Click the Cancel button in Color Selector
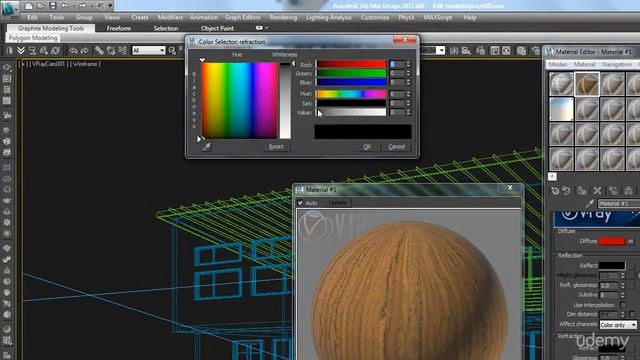The width and height of the screenshot is (640, 360). (397, 147)
